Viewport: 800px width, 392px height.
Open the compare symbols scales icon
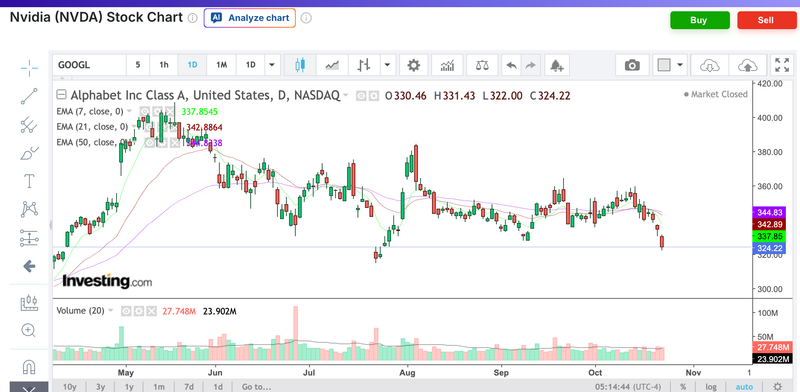click(482, 65)
